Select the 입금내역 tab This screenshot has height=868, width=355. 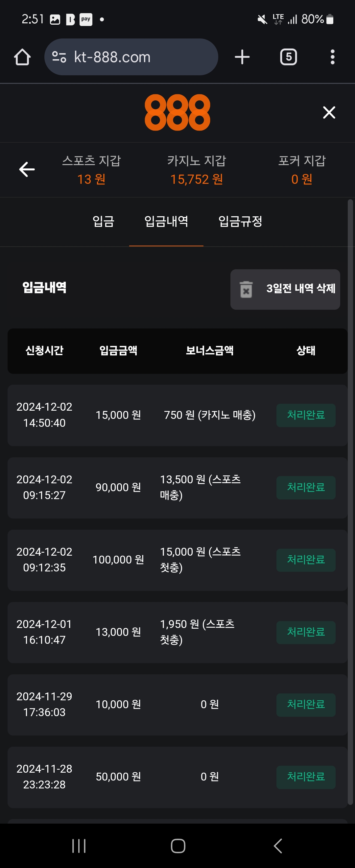pyautogui.click(x=166, y=222)
